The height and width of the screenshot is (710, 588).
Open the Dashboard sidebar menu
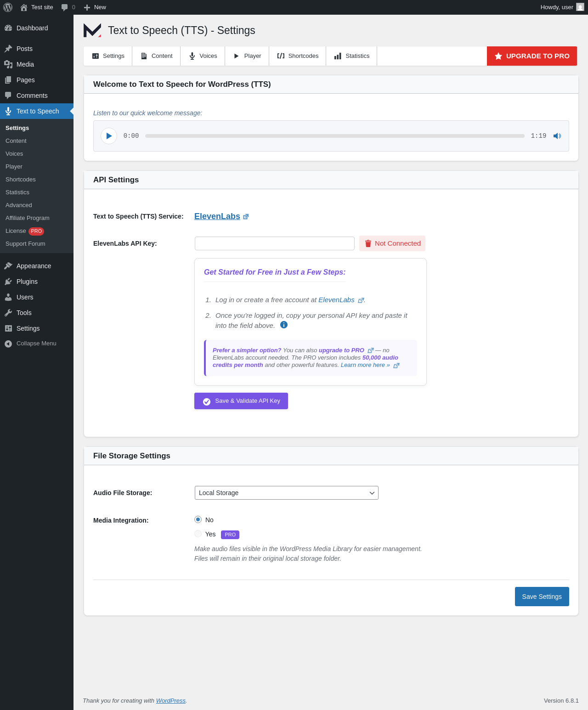[37, 28]
